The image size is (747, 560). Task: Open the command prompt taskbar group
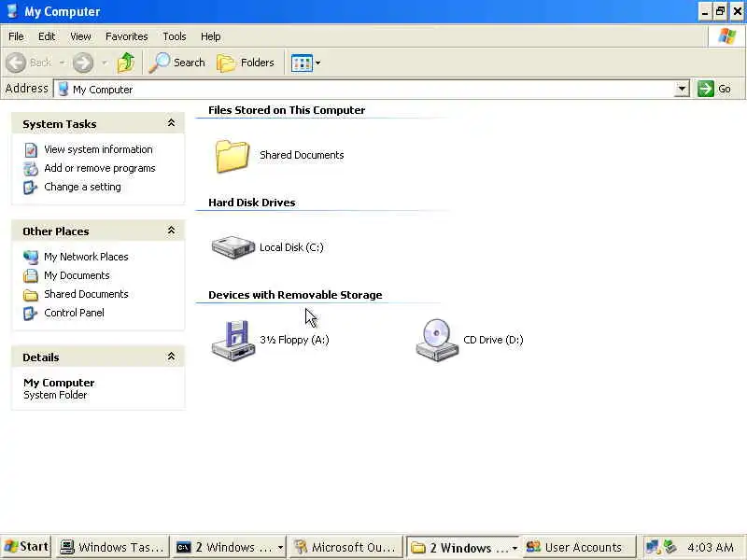click(x=229, y=547)
